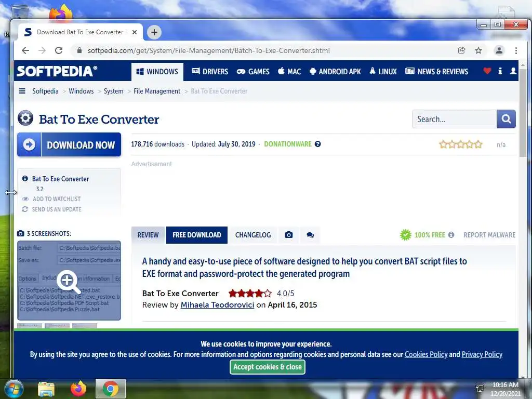Click the camera icon beside 3 SCREENSHOTS
This screenshot has height=399, width=532.
[x=21, y=233]
